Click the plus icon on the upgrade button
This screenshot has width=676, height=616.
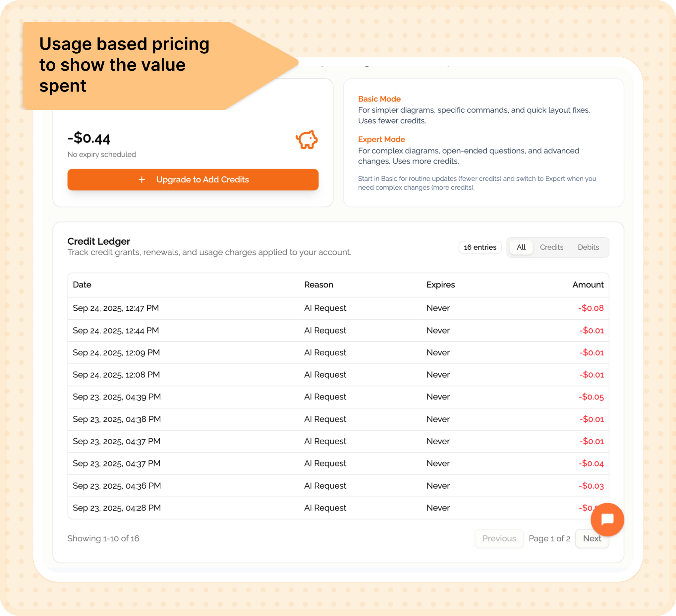pyautogui.click(x=142, y=180)
